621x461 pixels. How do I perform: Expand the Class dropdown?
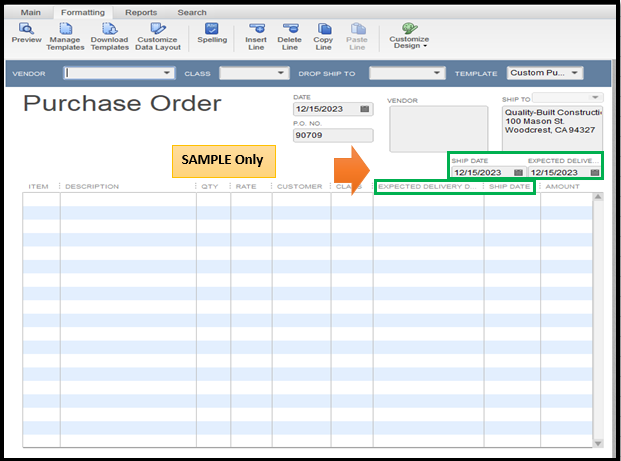[x=280, y=73]
